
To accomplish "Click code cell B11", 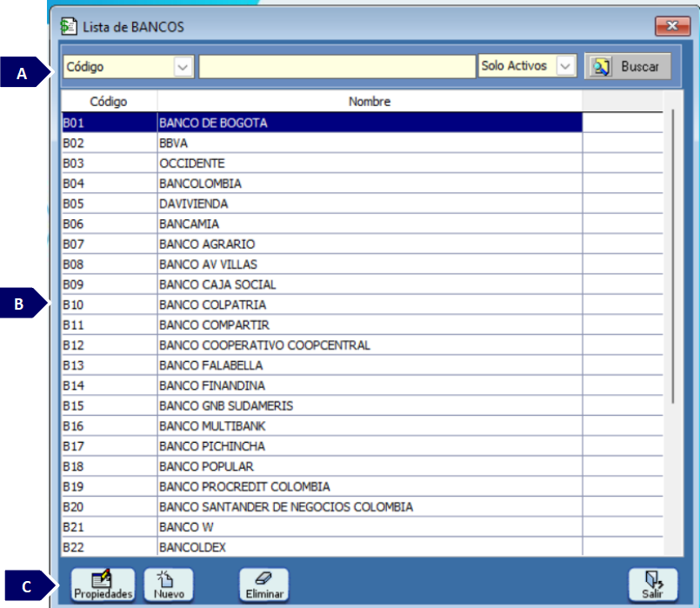I will click(x=110, y=325).
